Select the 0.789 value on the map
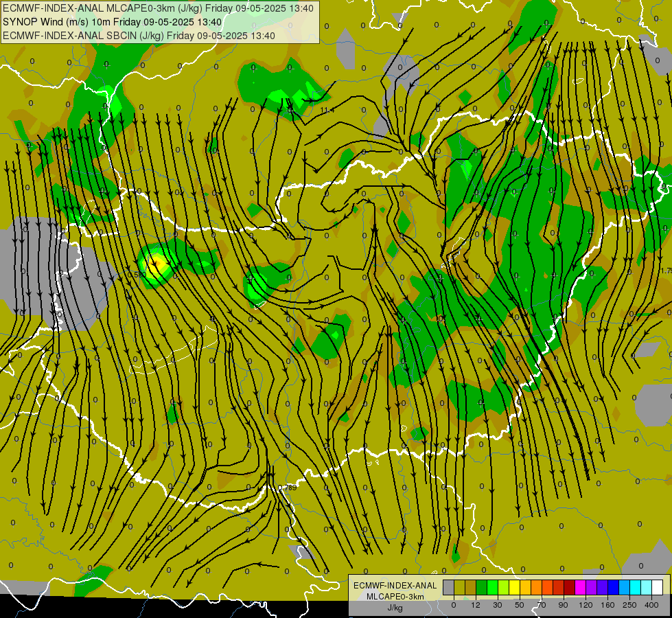The width and height of the screenshot is (672, 618). (287, 488)
